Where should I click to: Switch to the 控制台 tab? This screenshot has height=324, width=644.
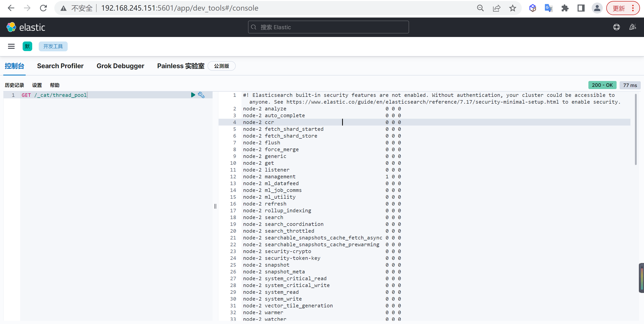[14, 66]
